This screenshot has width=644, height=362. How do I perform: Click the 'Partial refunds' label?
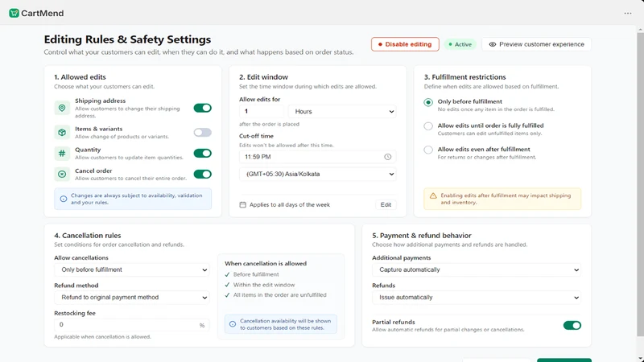(394, 322)
